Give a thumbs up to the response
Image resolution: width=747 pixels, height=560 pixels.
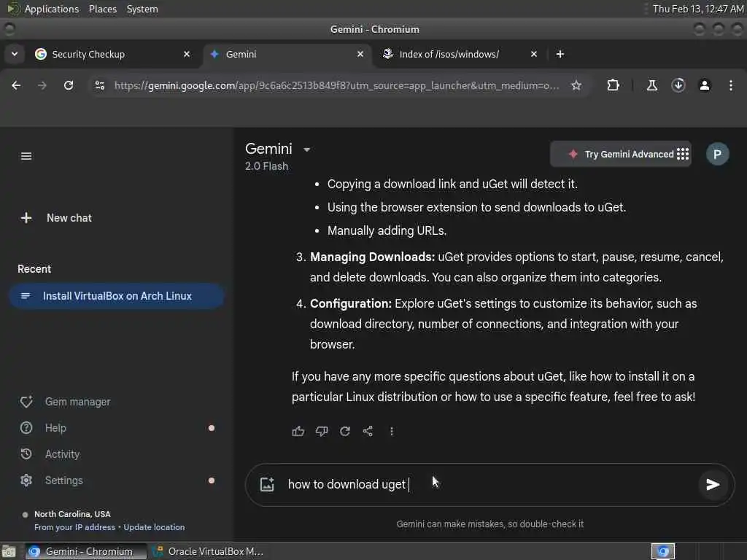click(298, 432)
